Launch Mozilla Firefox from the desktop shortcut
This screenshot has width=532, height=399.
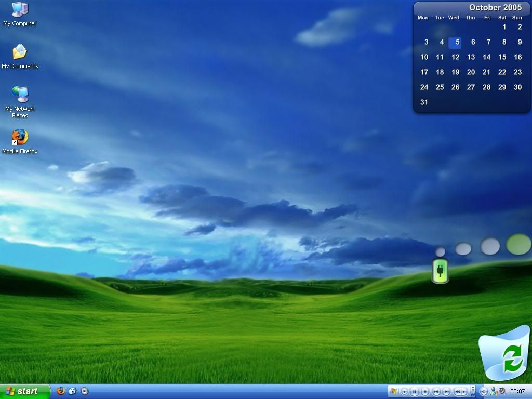click(x=20, y=138)
